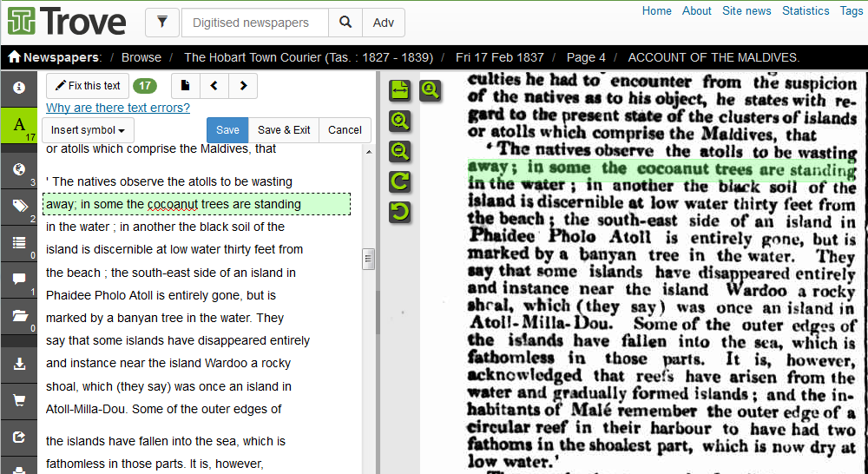Open the Statistics menu item
Viewport: 868px width, 474px height.
806,10
